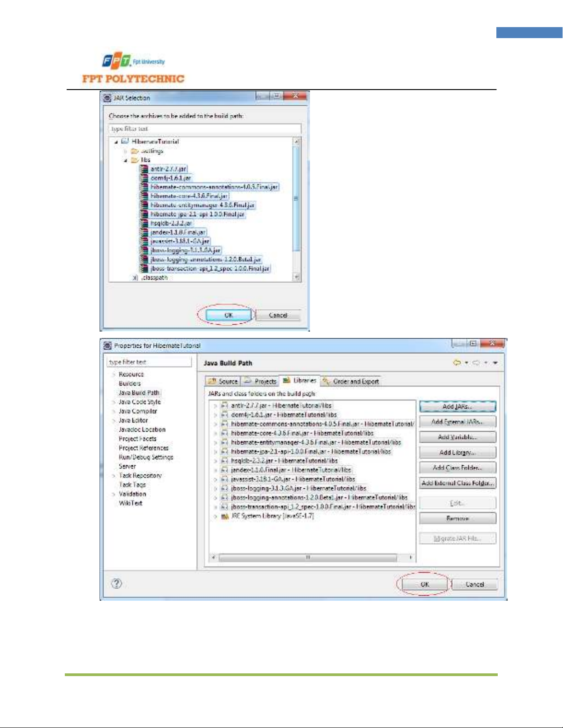The height and width of the screenshot is (728, 563).
Task: Select Java Build Path in the left tree
Action: point(139,393)
